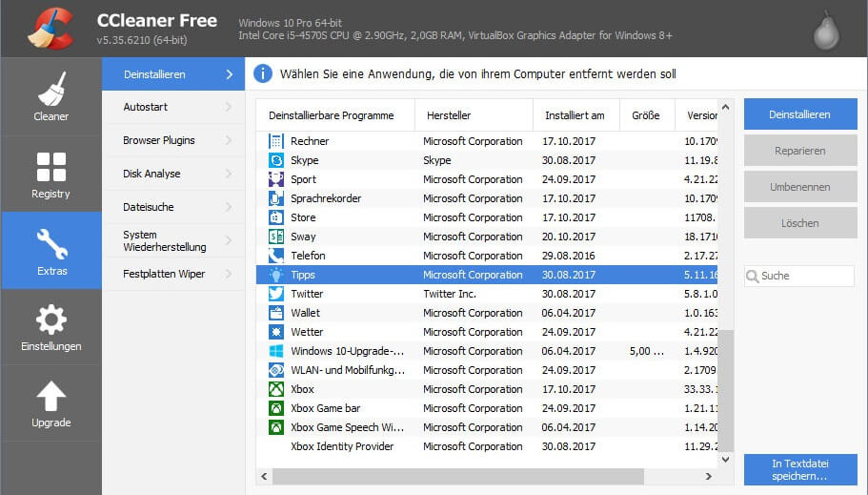Click the 5,00 size cell
The image size is (868, 495).
click(646, 351)
